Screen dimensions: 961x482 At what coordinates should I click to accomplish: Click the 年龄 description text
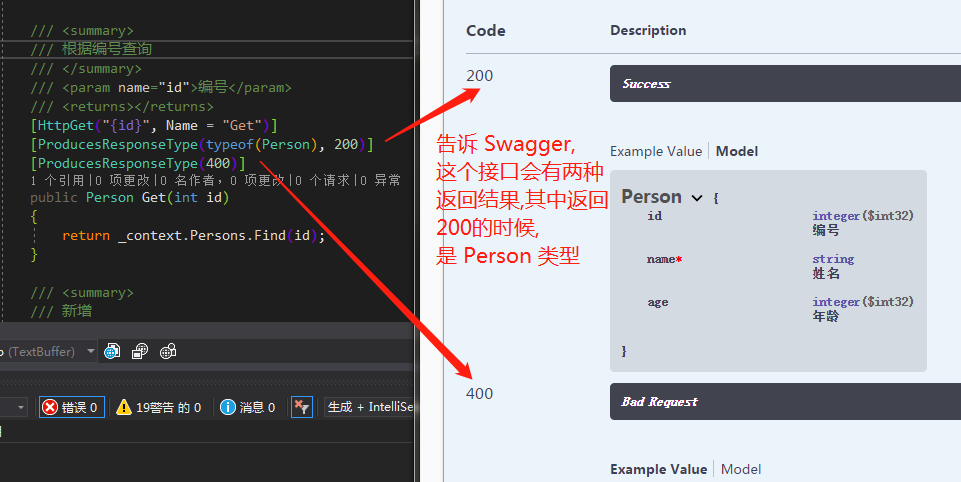(x=826, y=316)
